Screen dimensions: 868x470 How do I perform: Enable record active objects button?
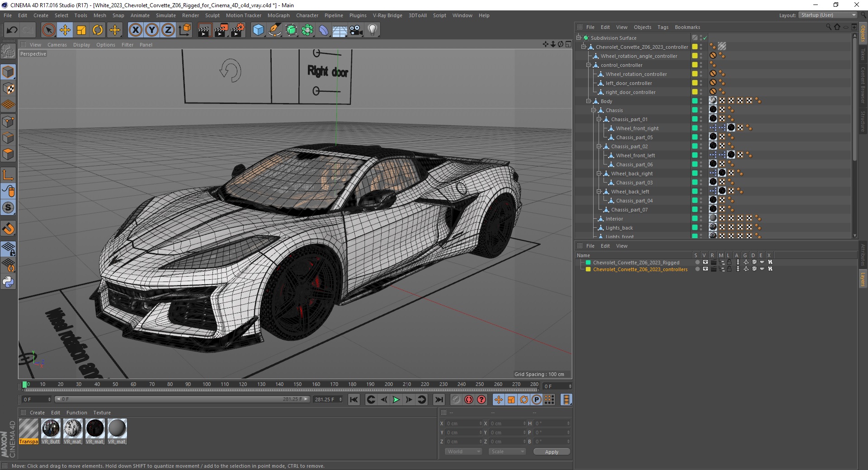click(x=456, y=399)
